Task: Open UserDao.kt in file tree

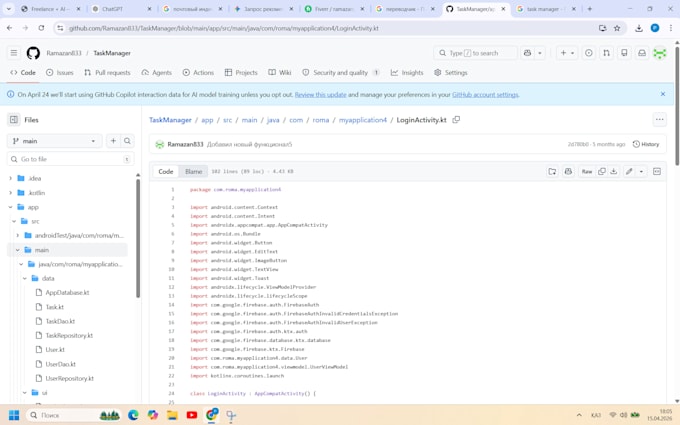Action: [x=61, y=364]
